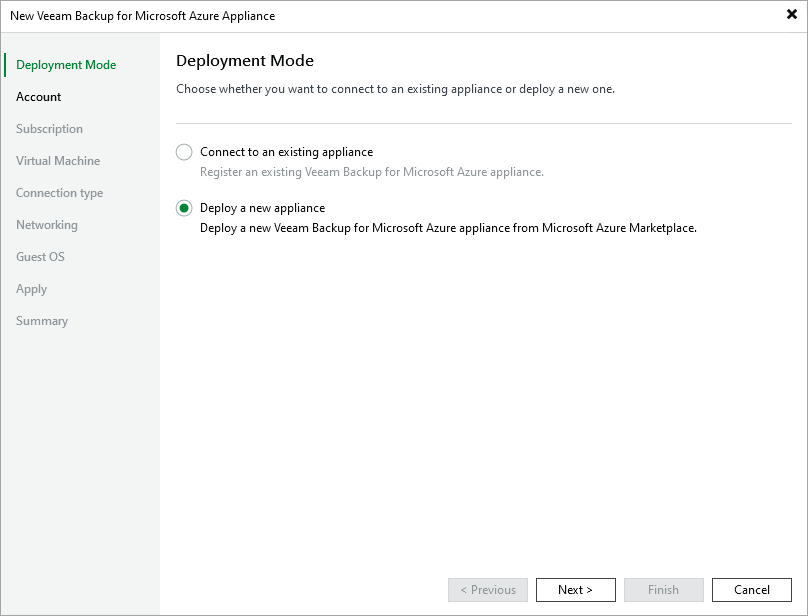This screenshot has width=808, height=616.
Task: Select Deploy a new appliance radio button
Action: (184, 208)
